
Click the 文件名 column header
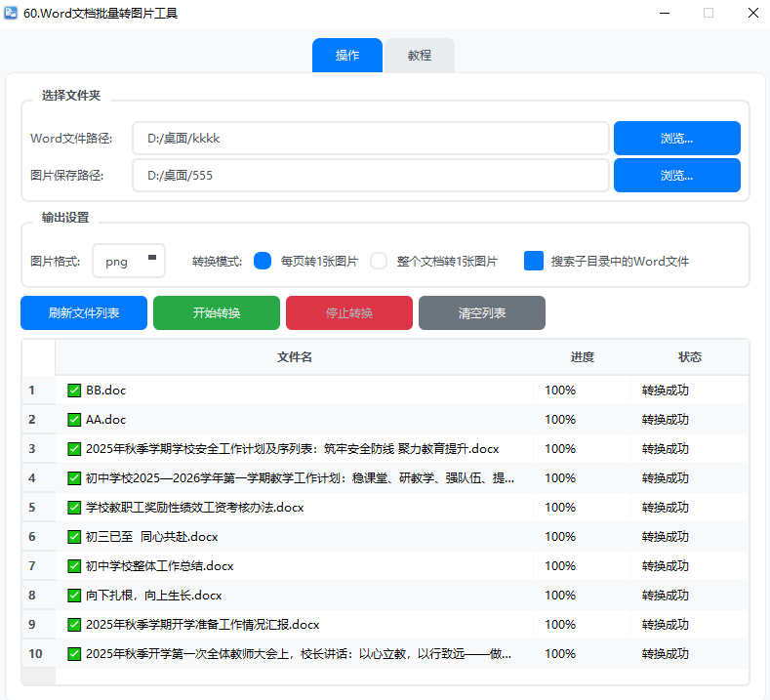point(295,357)
